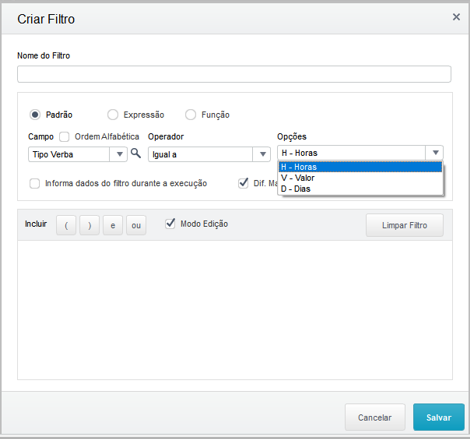Toggle the Dif. Ma checkbox
This screenshot has width=470, height=439.
tap(243, 183)
